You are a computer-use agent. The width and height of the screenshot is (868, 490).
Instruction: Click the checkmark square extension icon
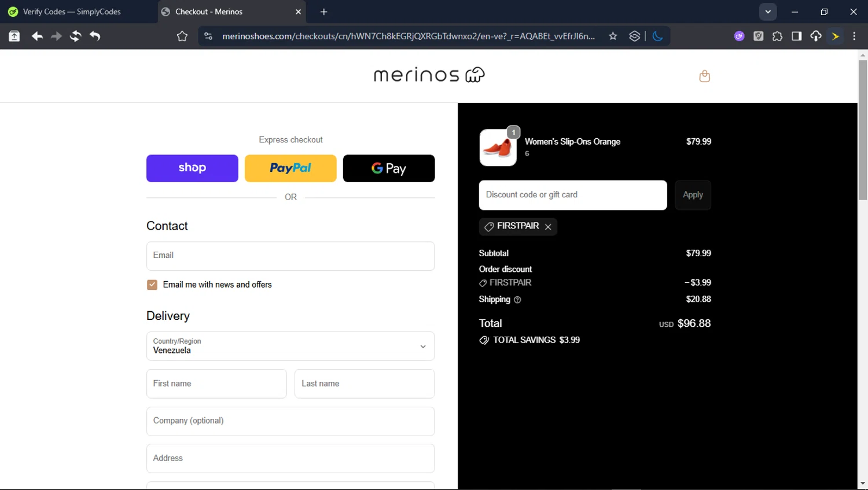pyautogui.click(x=759, y=36)
